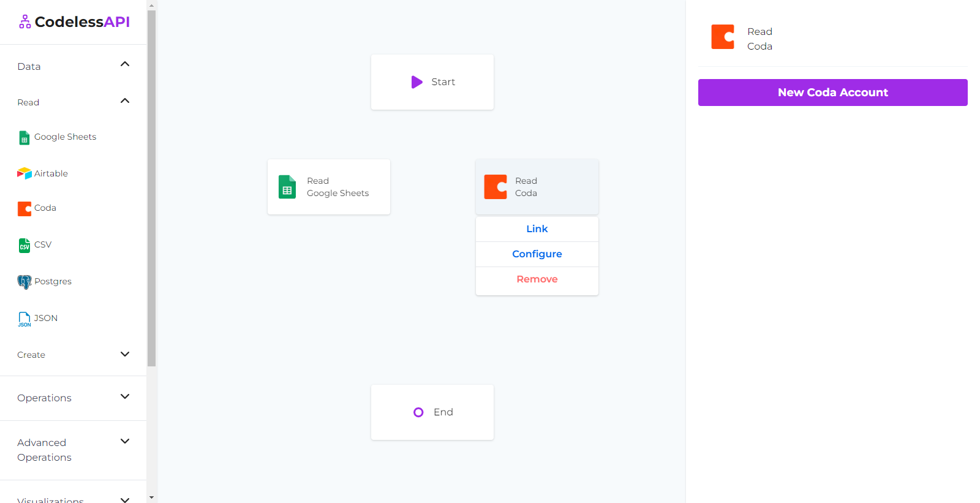Select the Airtable icon in sidebar
The height and width of the screenshot is (503, 980).
tap(24, 173)
